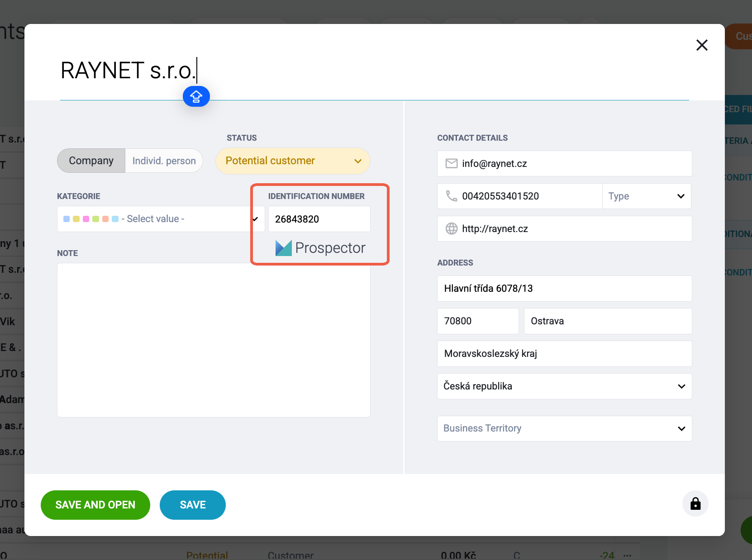
Task: Click the street field Hlavní třída 6078/13
Action: pyautogui.click(x=564, y=289)
